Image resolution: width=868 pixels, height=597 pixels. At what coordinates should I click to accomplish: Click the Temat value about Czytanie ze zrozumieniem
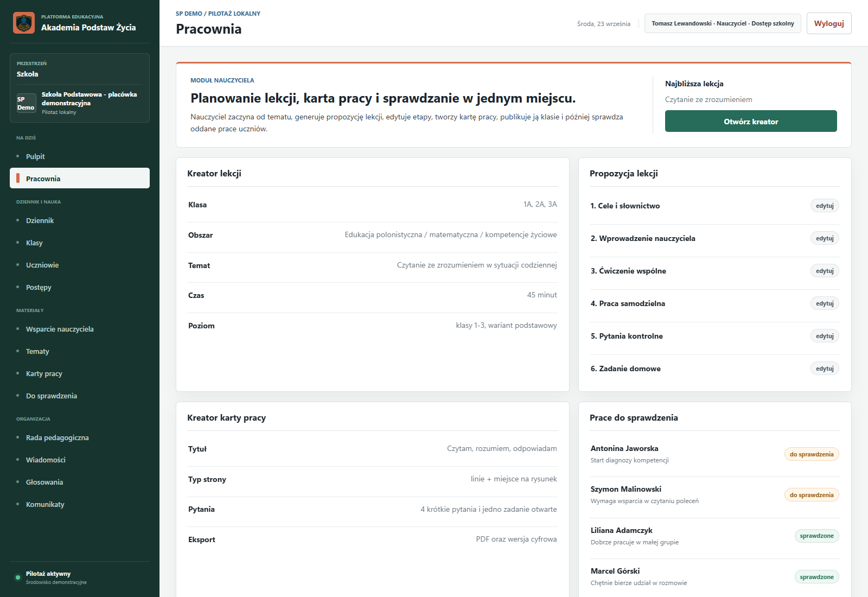[477, 265]
